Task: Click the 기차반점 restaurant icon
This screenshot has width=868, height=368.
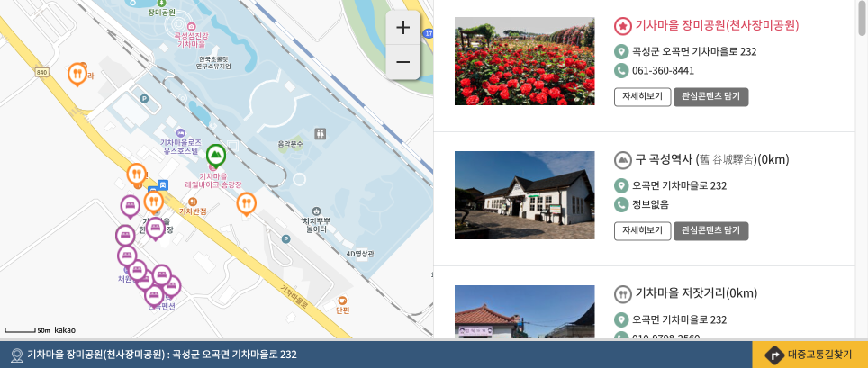Action: (193, 202)
